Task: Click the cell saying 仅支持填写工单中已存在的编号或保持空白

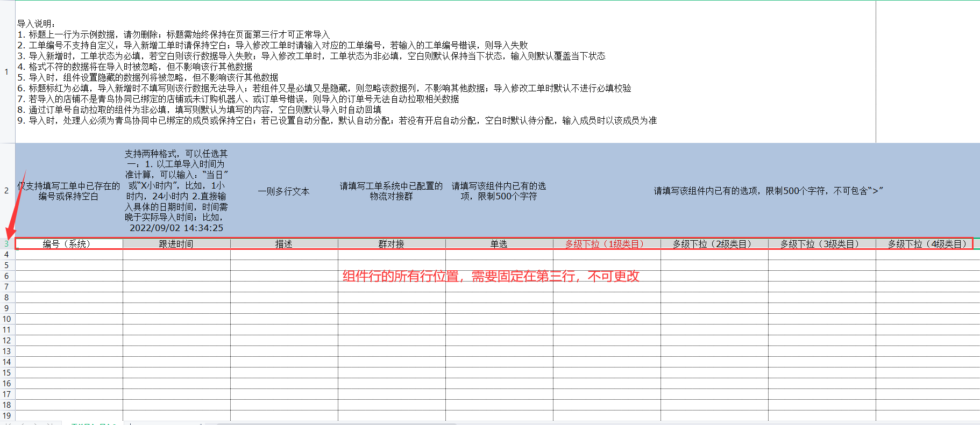Action: click(69, 191)
